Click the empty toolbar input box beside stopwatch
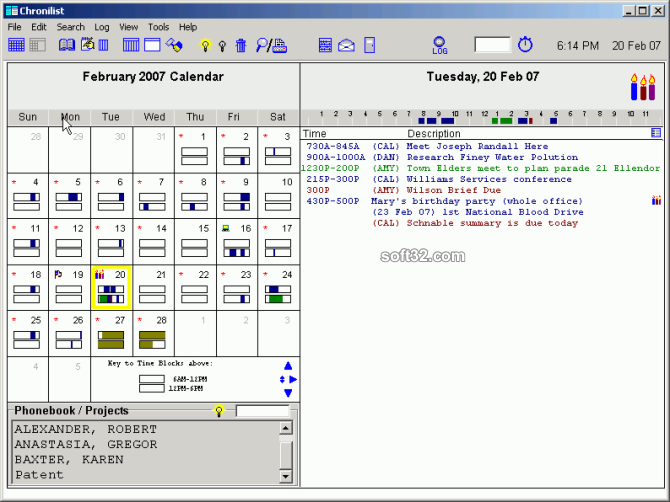The width and height of the screenshot is (670, 502). tap(492, 44)
